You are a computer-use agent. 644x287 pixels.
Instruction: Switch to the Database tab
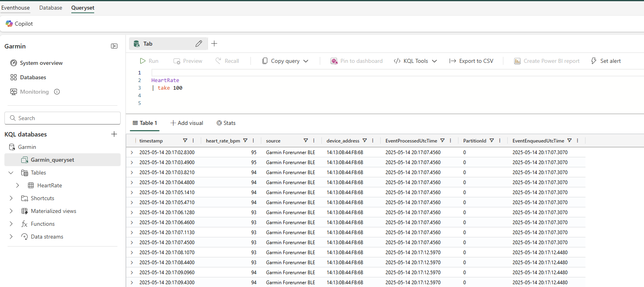click(x=50, y=8)
